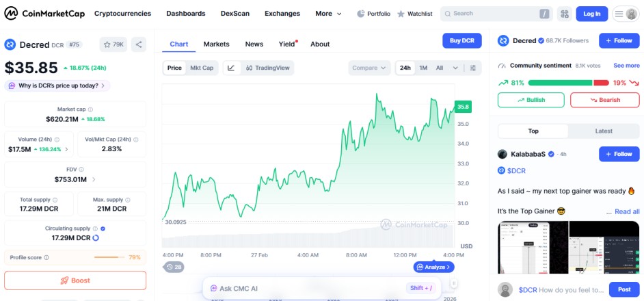Image resolution: width=644 pixels, height=301 pixels.
Task: Click the Profile score progress bar
Action: tap(109, 257)
